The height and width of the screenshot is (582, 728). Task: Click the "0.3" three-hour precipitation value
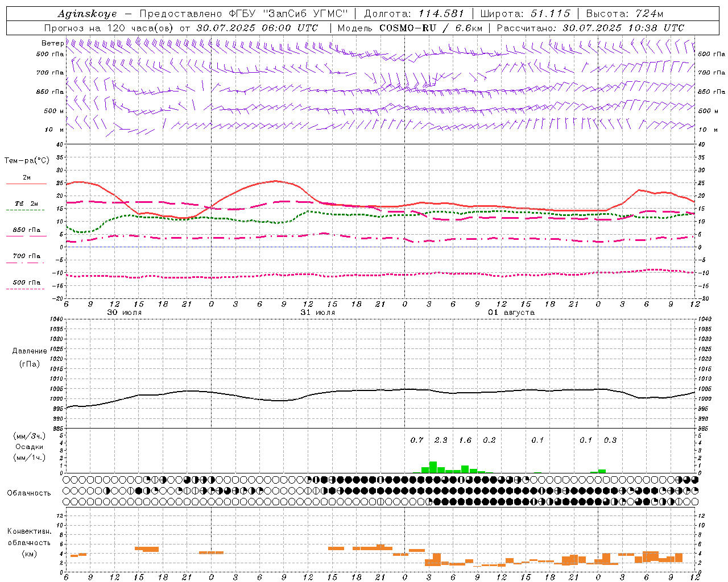610,440
